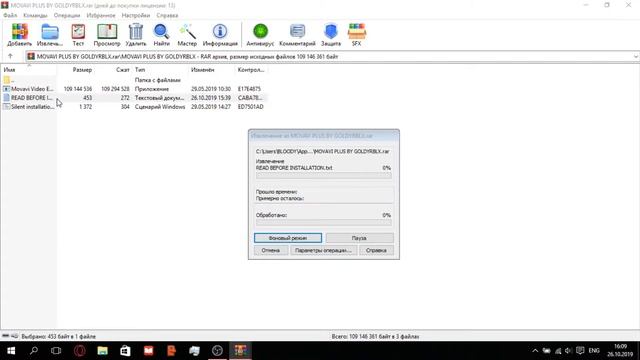Click the Извлечь (Extract) toolbar icon
640x360 pixels.
(50, 35)
